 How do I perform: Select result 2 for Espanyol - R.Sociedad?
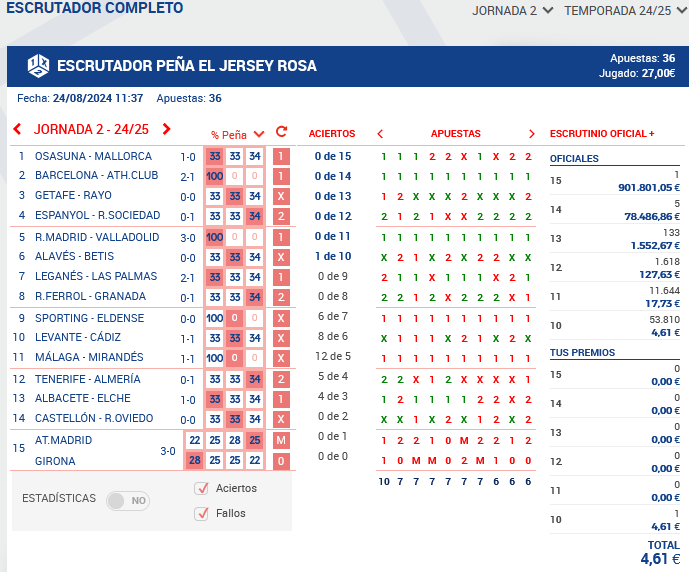coord(281,216)
